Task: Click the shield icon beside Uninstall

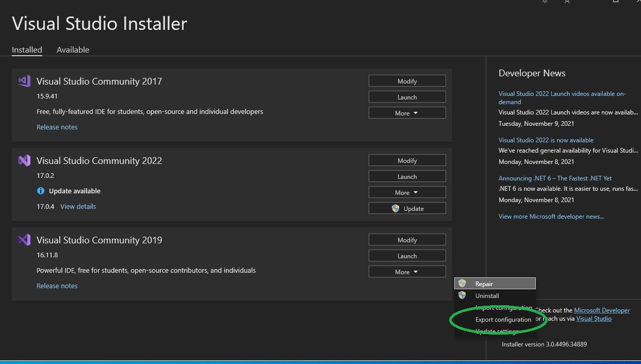Action: [x=462, y=295]
